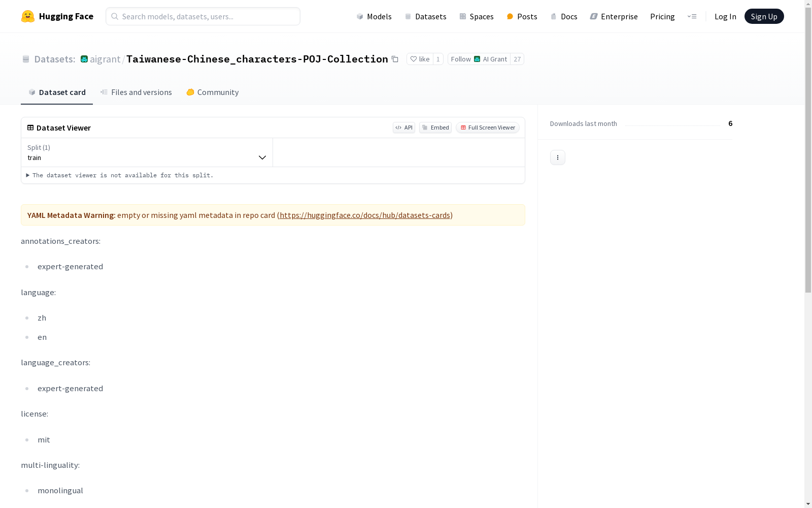Click the 'expert-generated' item under annotations_creators

[x=70, y=266]
